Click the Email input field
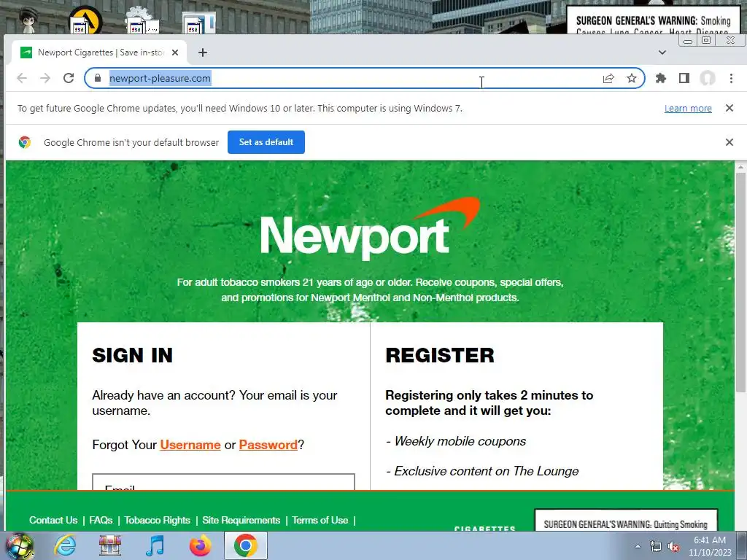 click(x=223, y=481)
